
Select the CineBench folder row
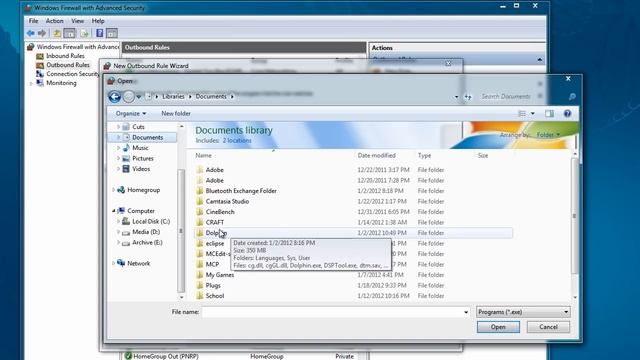[353, 212]
